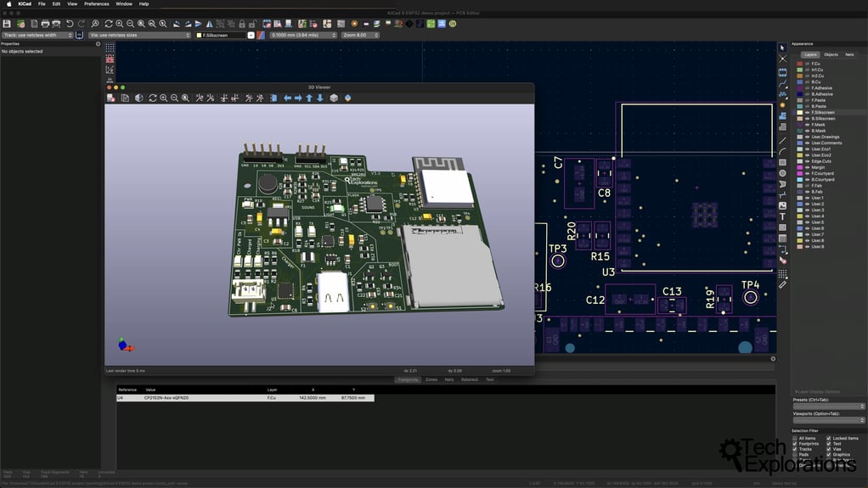This screenshot has height=488, width=868.
Task: Click the left arrow in 3D Viewer toolbar
Action: [287, 98]
